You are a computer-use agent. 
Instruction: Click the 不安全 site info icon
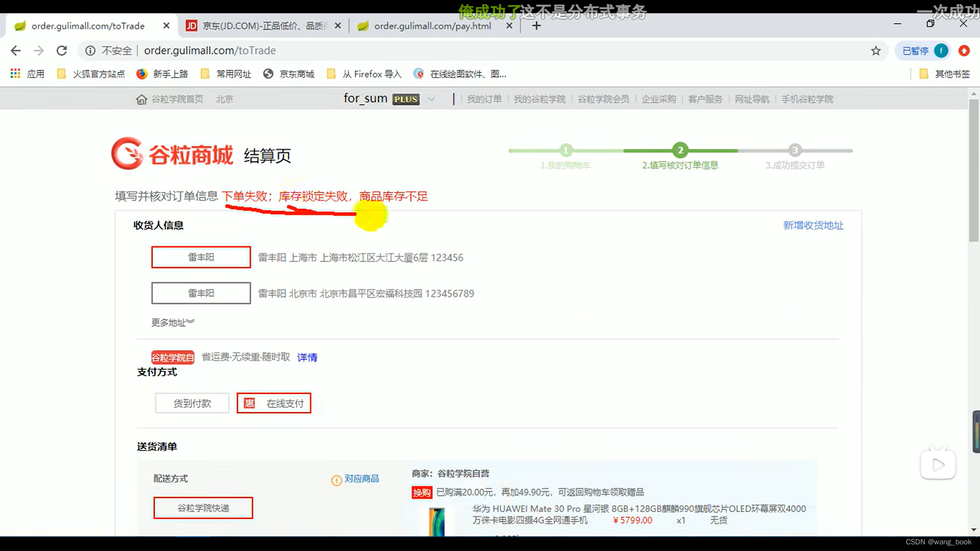pos(90,51)
